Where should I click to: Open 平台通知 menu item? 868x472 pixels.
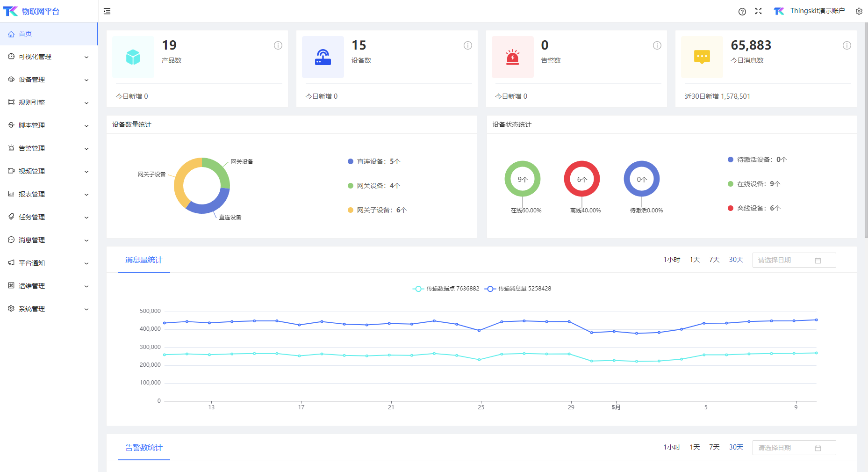click(49, 263)
